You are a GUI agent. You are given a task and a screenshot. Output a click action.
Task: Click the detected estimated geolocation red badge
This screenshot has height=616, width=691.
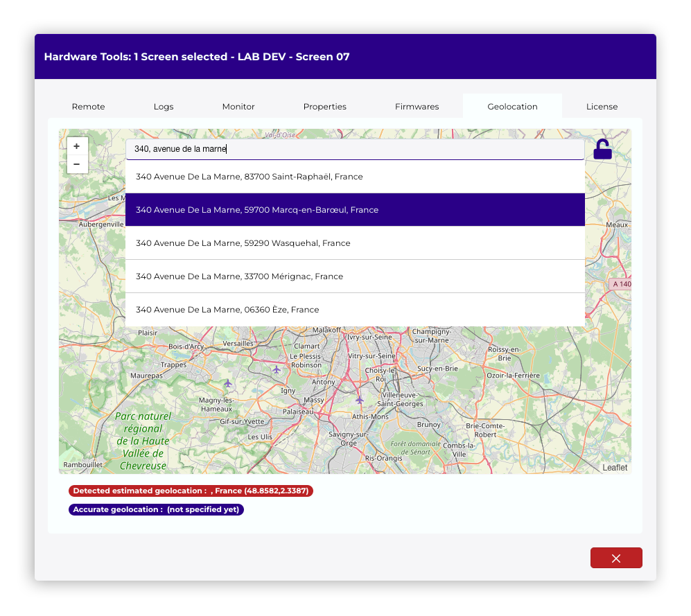[x=191, y=491]
